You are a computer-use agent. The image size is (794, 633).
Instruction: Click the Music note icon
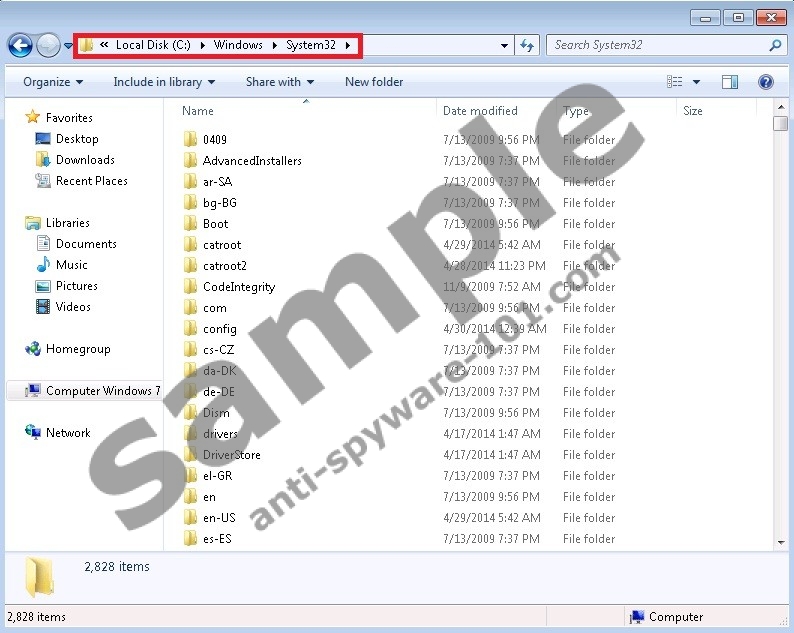(x=44, y=264)
